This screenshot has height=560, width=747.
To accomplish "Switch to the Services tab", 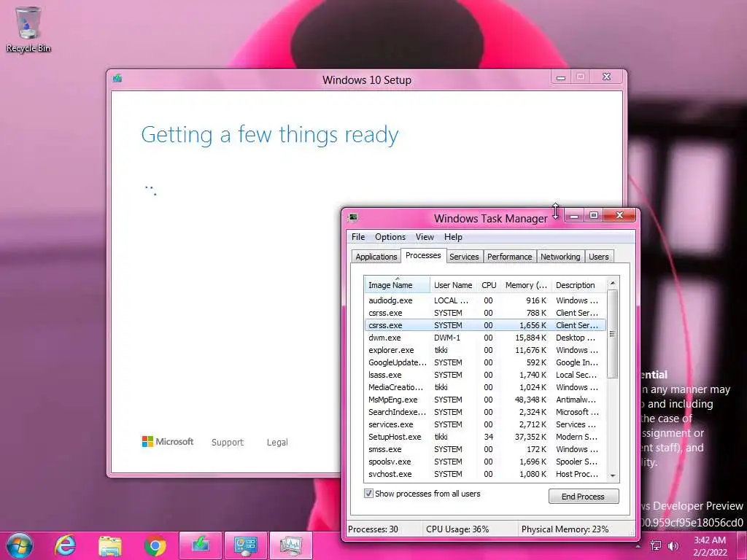I will [x=464, y=257].
